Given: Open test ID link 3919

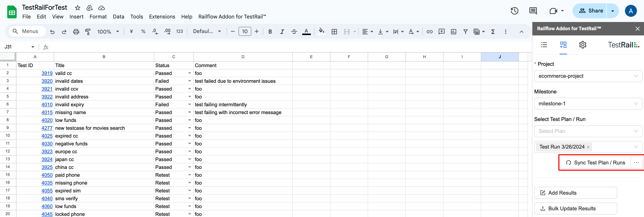Looking at the screenshot, I should coord(47,73).
